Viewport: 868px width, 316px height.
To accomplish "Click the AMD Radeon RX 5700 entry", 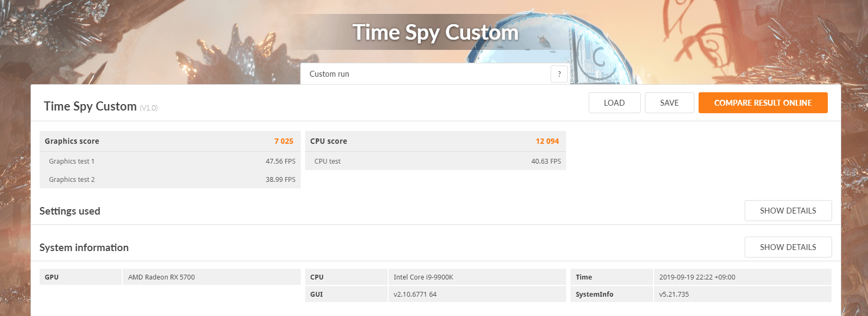I will tap(161, 277).
